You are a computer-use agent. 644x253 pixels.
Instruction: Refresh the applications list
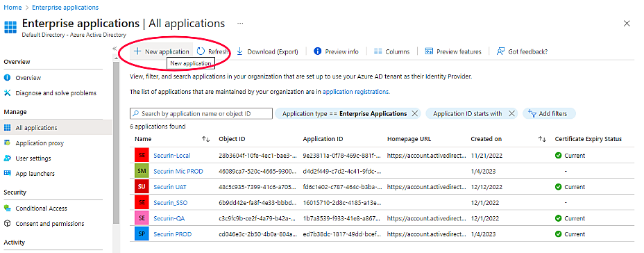pos(213,51)
